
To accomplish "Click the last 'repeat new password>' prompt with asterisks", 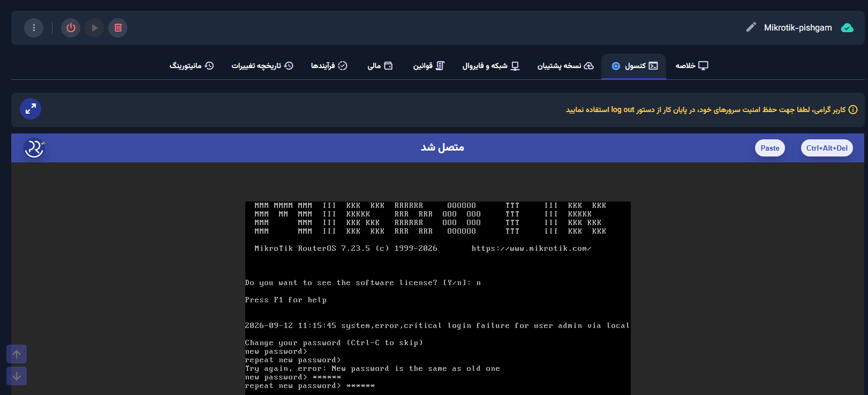I will pos(310,386).
